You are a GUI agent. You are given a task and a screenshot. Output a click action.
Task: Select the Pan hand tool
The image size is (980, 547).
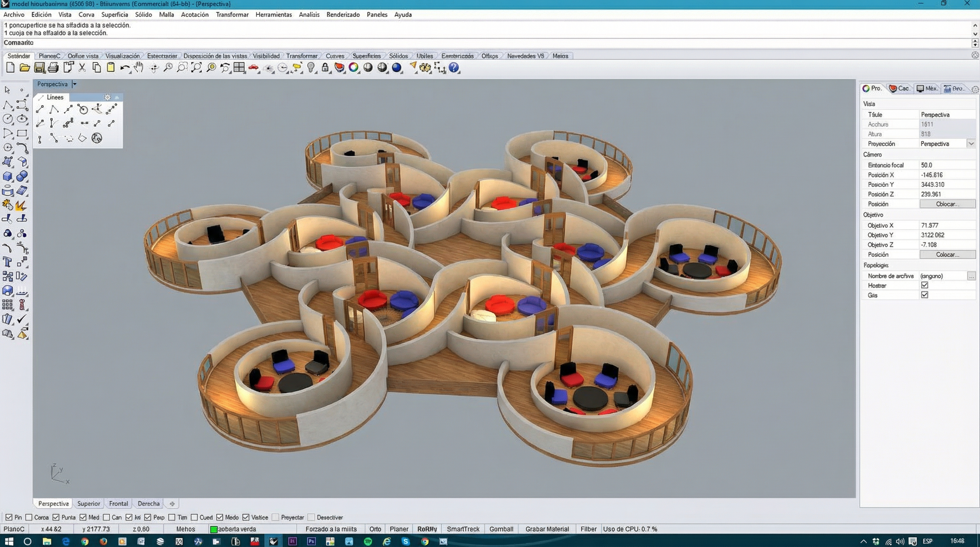coord(139,68)
